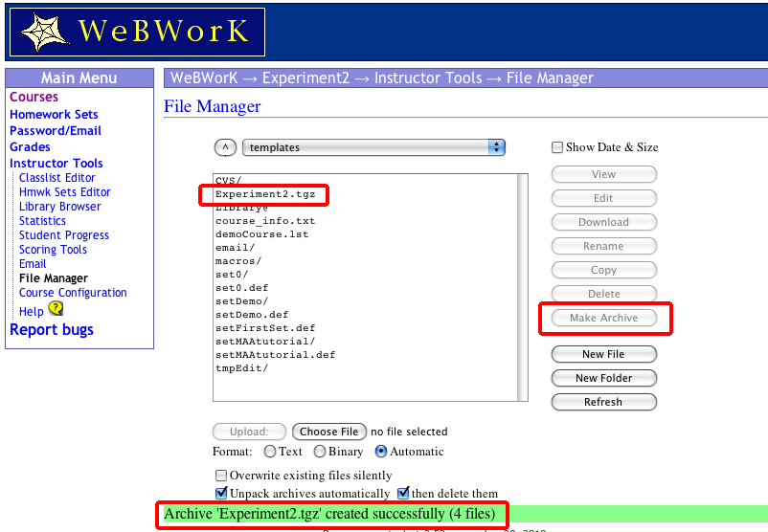Click the file list vertical scrollbar
This screenshot has width=768, height=532.
click(523, 287)
